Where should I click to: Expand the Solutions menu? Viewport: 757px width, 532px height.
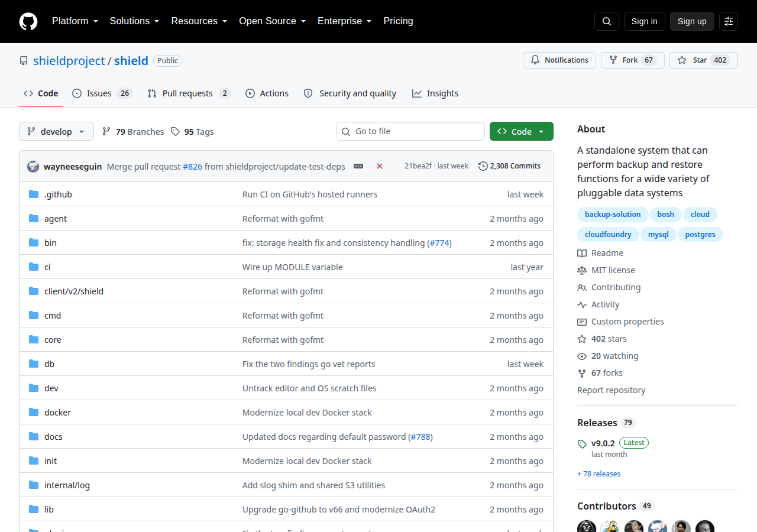click(x=134, y=21)
